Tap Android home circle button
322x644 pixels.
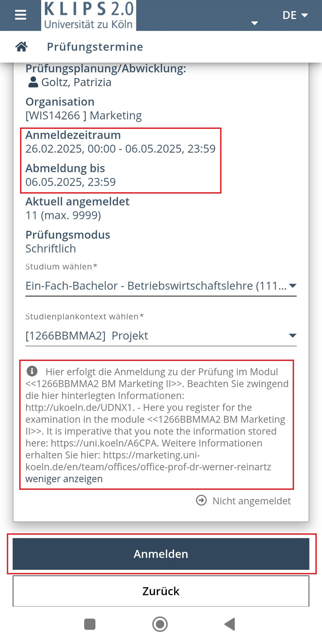[160, 624]
